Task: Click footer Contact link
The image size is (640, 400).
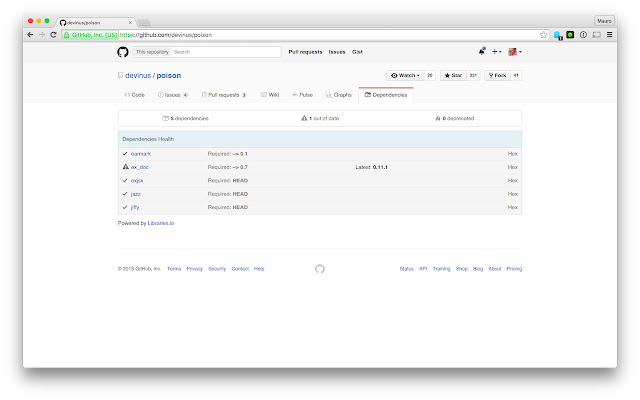Action: (240, 269)
